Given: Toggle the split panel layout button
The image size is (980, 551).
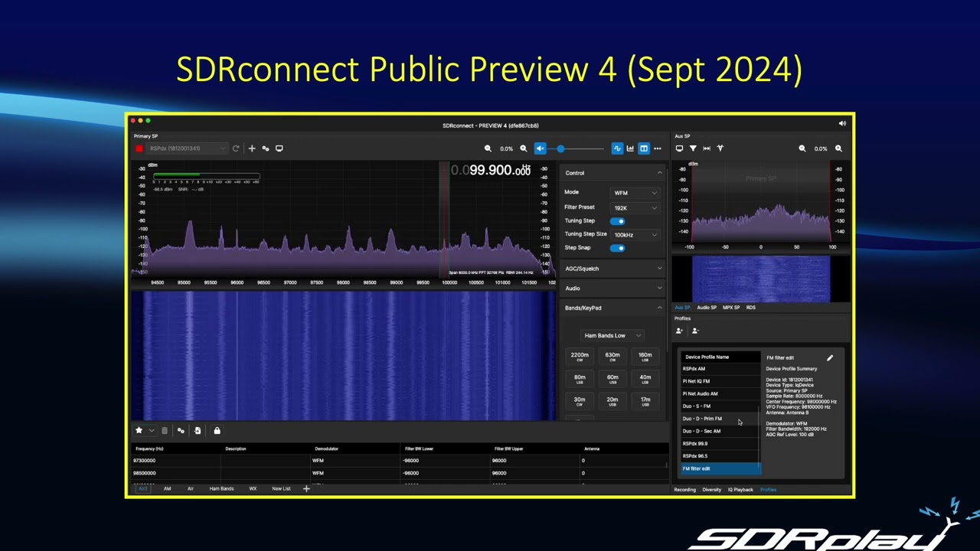Looking at the screenshot, I should pyautogui.click(x=644, y=148).
